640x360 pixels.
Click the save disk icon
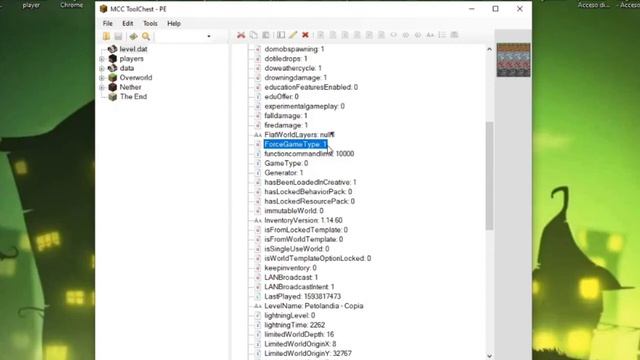[x=118, y=36]
